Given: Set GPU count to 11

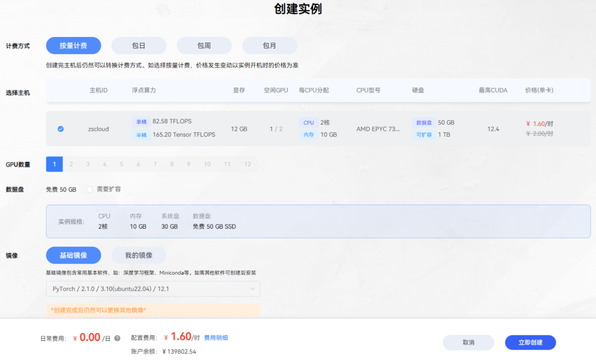Looking at the screenshot, I should pos(227,164).
